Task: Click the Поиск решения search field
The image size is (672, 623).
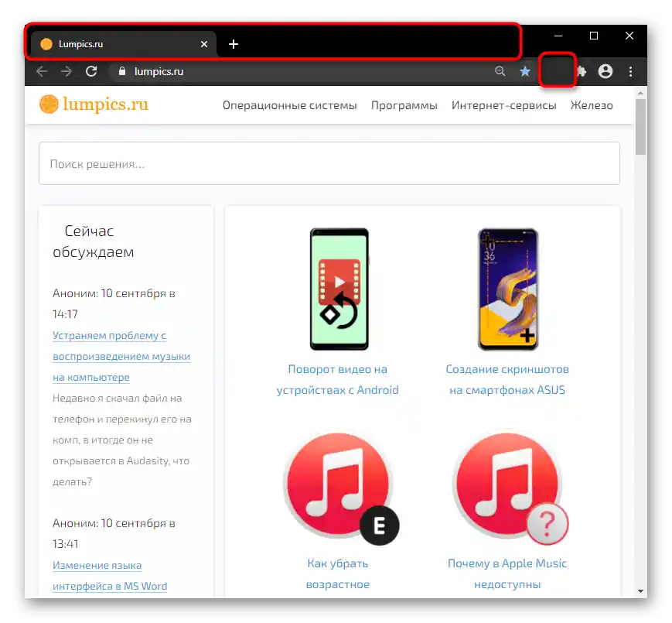Action: [x=329, y=163]
